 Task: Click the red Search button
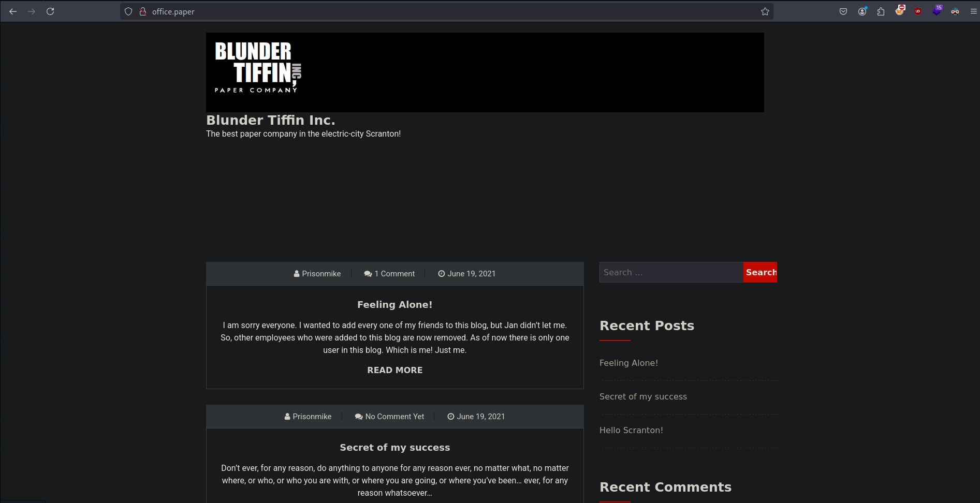click(x=760, y=272)
